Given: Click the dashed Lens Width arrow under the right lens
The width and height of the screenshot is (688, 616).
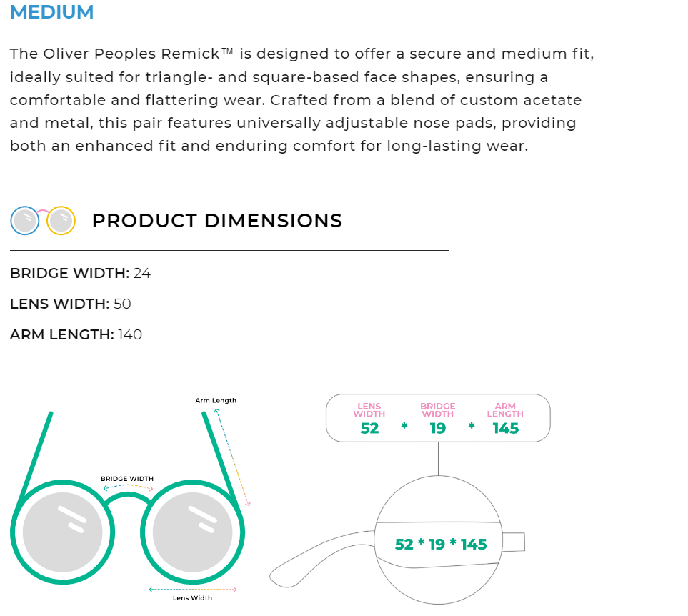Looking at the screenshot, I should pyautogui.click(x=192, y=589).
